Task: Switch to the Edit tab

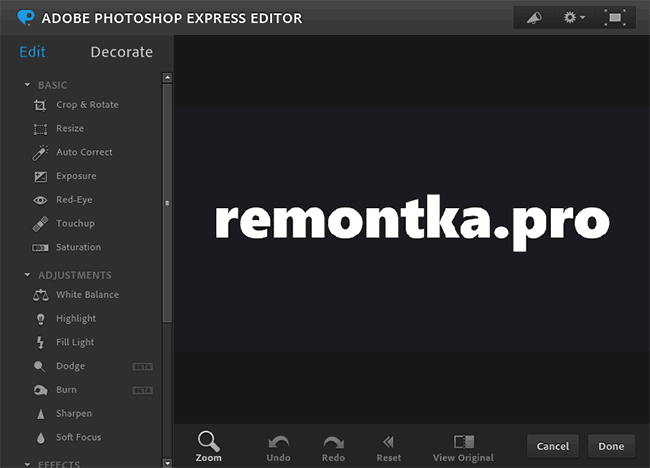Action: click(x=32, y=52)
